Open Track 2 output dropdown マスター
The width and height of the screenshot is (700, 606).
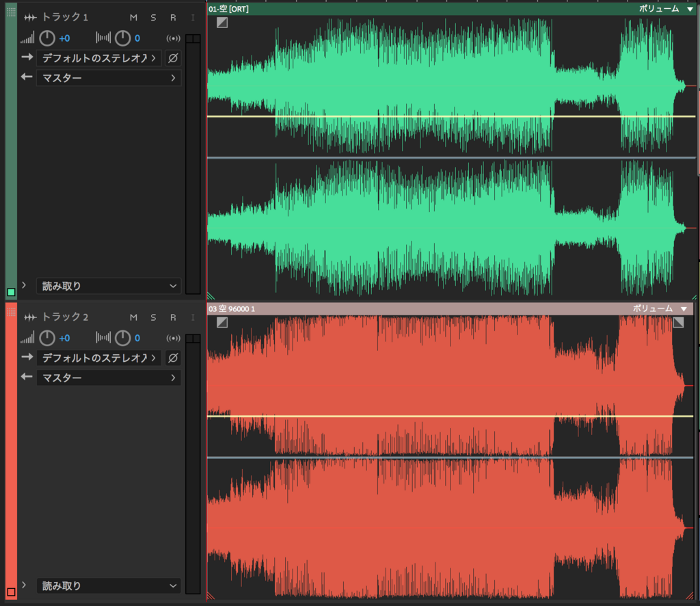pos(109,378)
